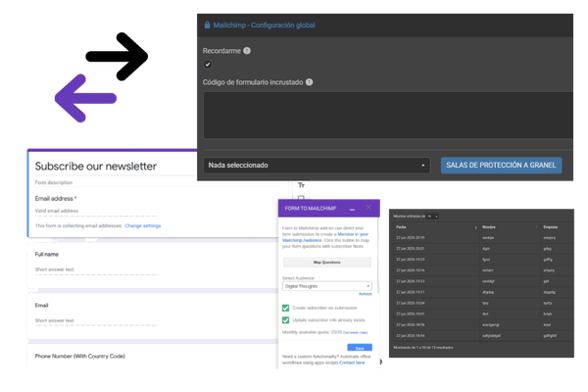Select the row dated 27 jun 2026 19:25

point(482,260)
